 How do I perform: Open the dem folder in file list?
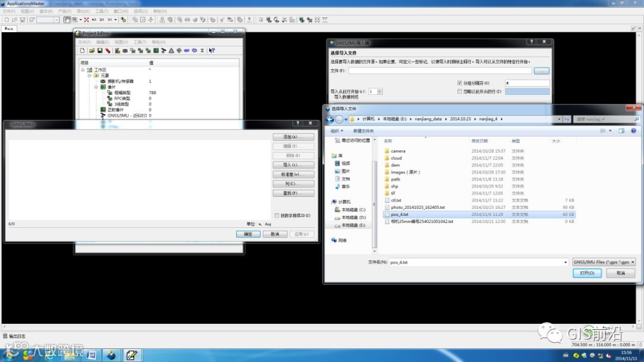click(x=395, y=165)
